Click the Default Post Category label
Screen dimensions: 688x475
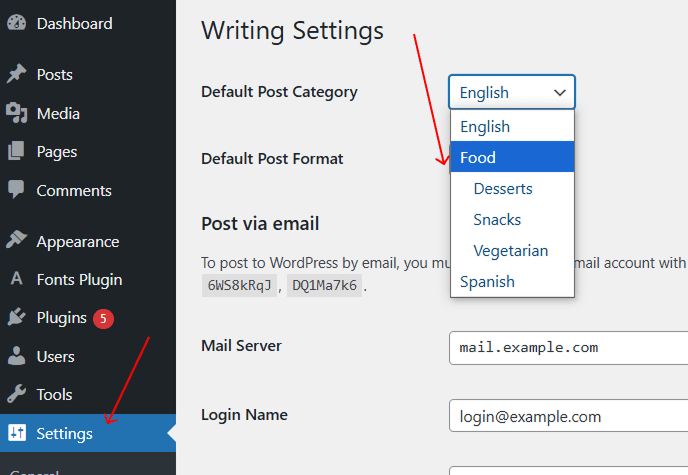[279, 92]
